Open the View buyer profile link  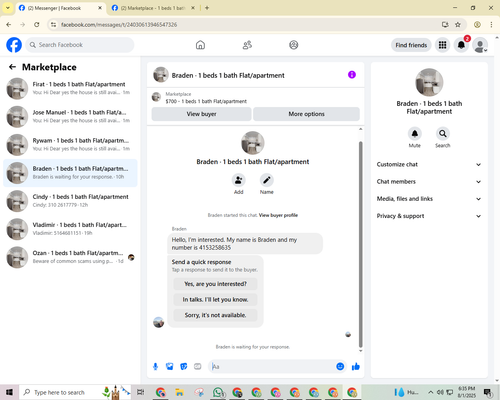pos(278,215)
